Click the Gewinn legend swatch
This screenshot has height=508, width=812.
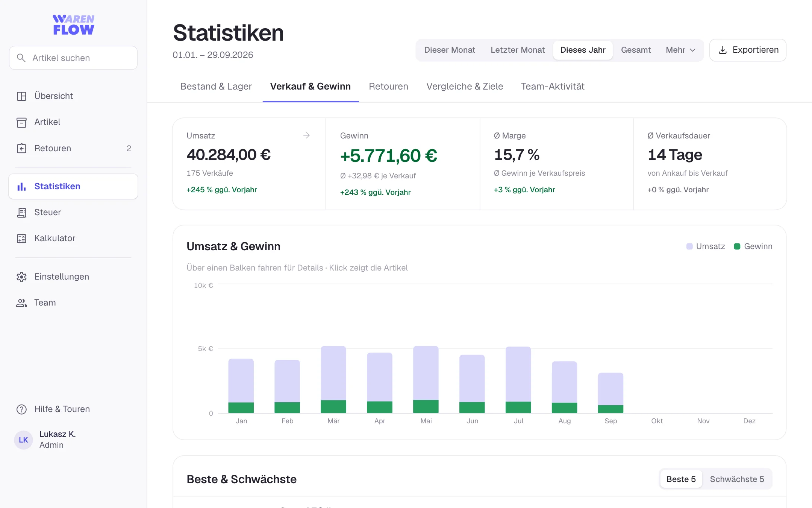pyautogui.click(x=737, y=246)
